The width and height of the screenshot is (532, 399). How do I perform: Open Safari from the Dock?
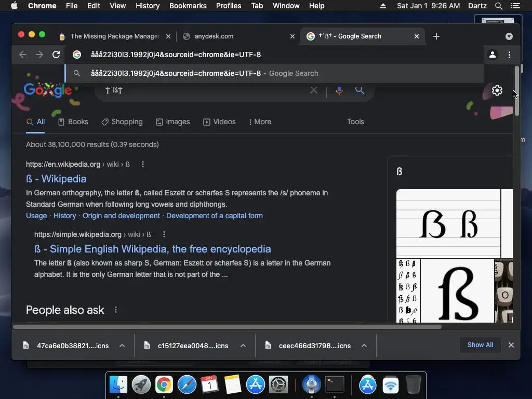point(187,385)
